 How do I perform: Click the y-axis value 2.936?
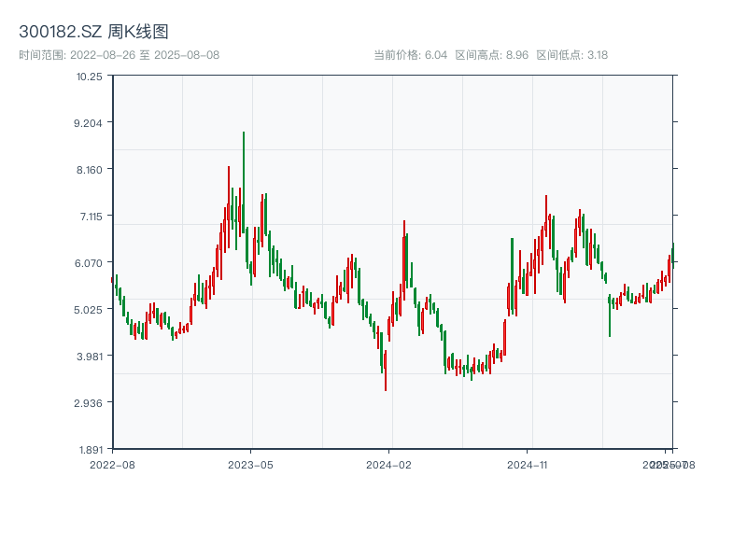coord(88,403)
